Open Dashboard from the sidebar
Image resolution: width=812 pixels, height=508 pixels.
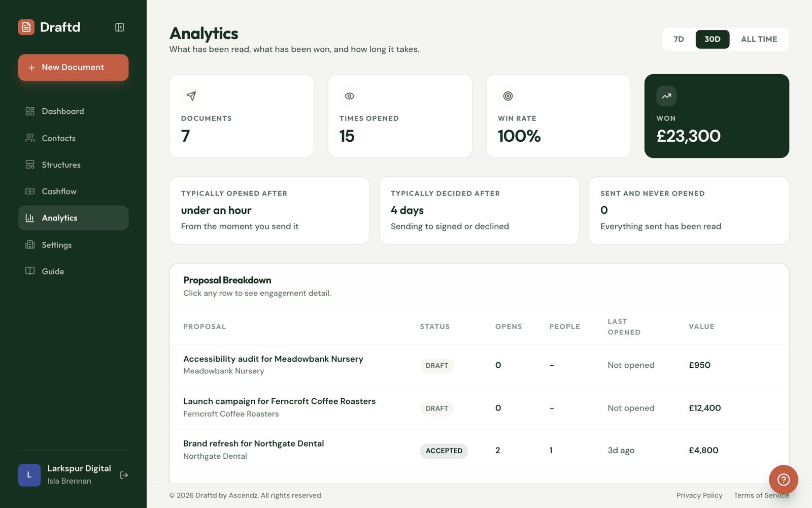click(x=73, y=111)
